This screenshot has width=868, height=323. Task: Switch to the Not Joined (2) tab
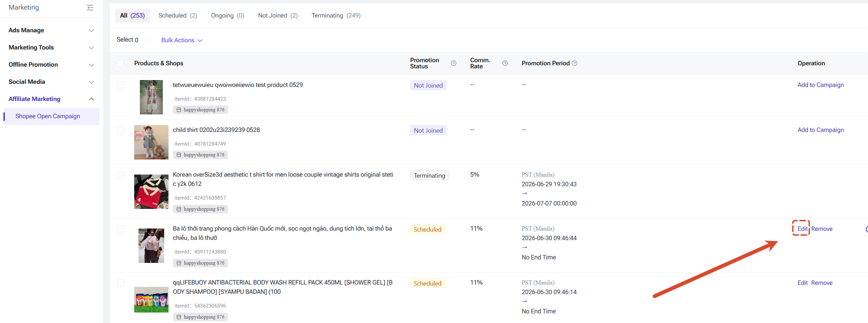click(x=278, y=15)
